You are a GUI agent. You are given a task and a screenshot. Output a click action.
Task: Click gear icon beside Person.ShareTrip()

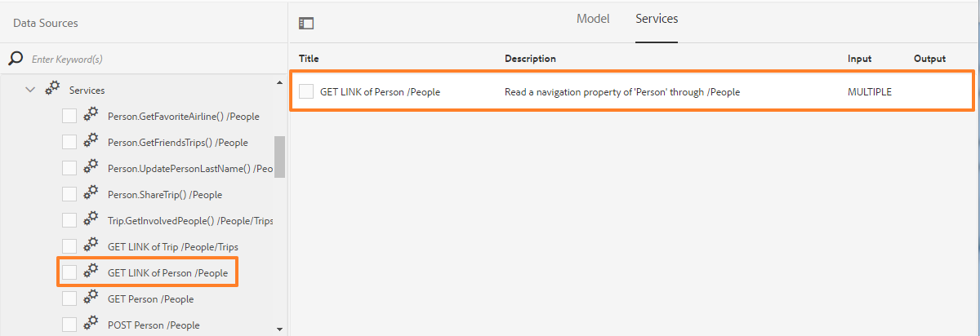91,194
